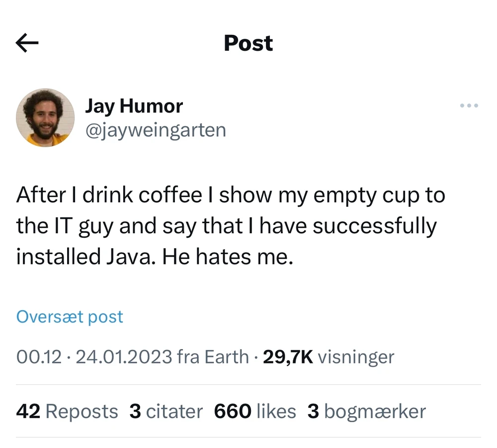Image resolution: width=497 pixels, height=448 pixels.
Task: Translate the post via Oversæt post
Action: coord(70,317)
